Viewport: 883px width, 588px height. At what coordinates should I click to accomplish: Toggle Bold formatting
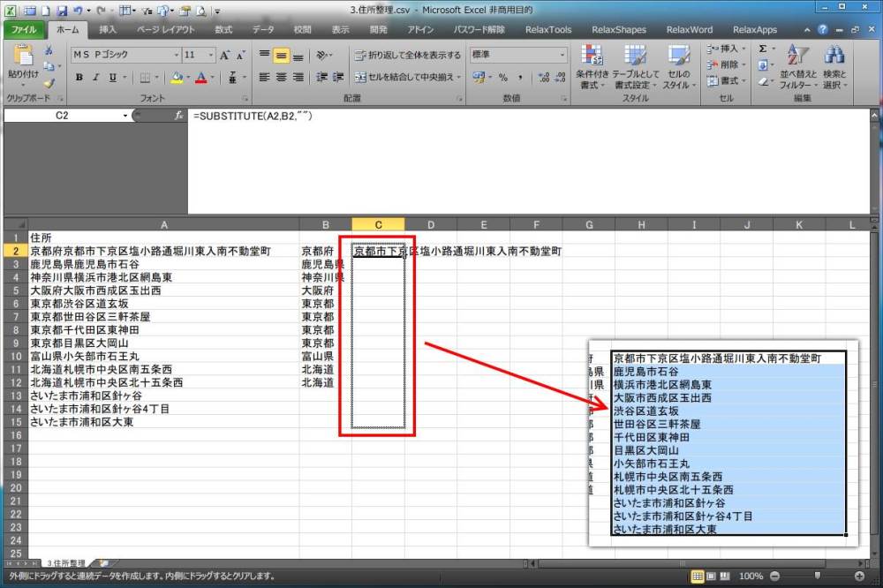79,78
